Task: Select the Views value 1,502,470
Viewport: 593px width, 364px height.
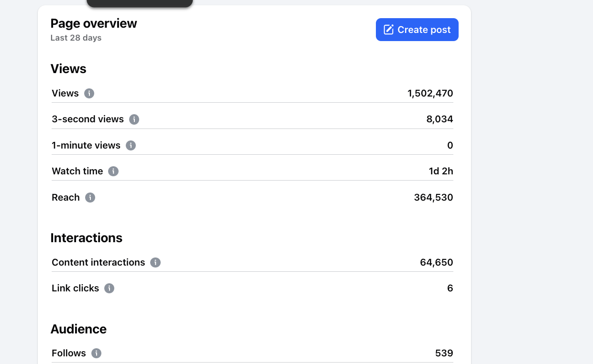Action: 430,93
